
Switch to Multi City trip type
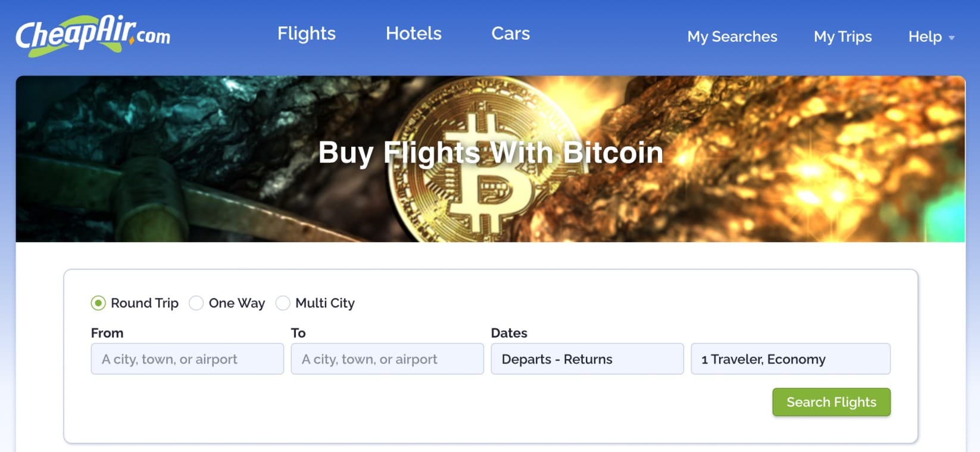[x=283, y=303]
